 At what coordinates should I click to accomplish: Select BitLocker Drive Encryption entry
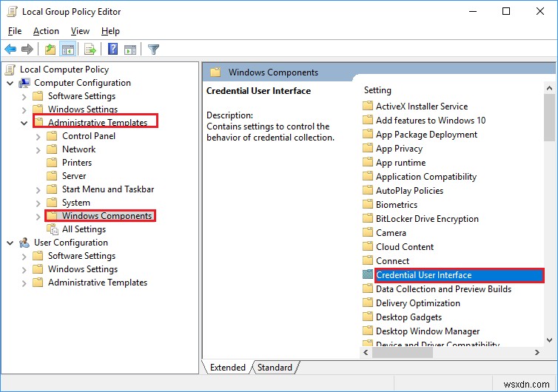click(427, 219)
